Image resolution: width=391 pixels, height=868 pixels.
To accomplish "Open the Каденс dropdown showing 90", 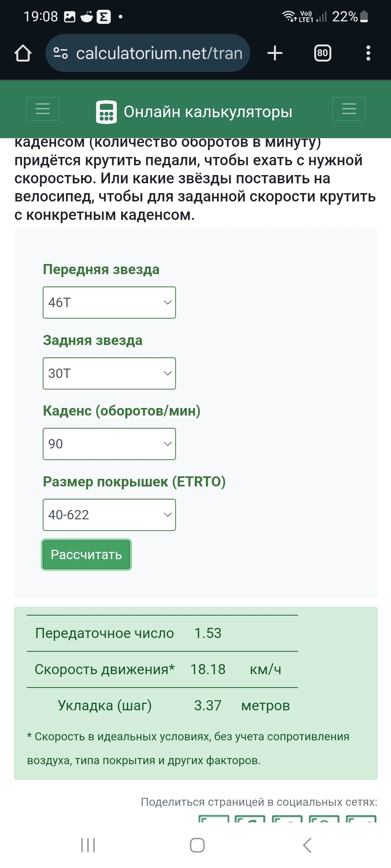I will [109, 444].
